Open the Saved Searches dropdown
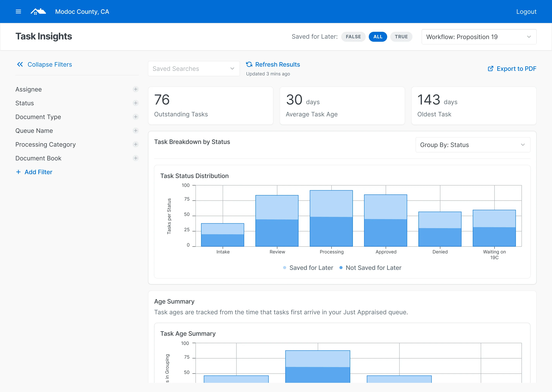 [x=194, y=69]
